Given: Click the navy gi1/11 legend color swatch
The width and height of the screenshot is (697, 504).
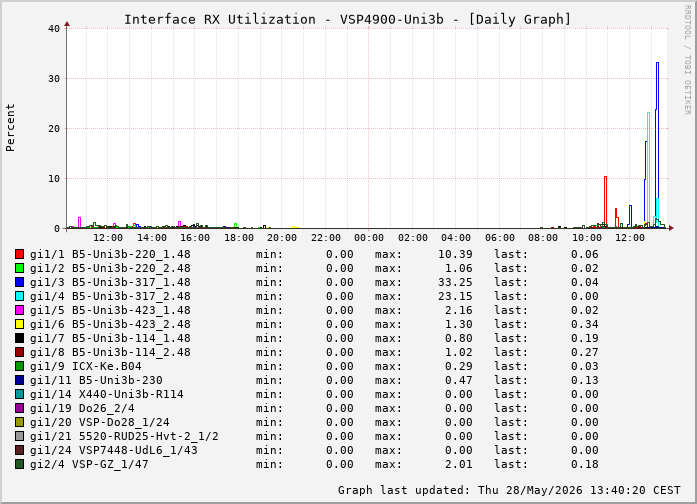Looking at the screenshot, I should click(x=19, y=380).
